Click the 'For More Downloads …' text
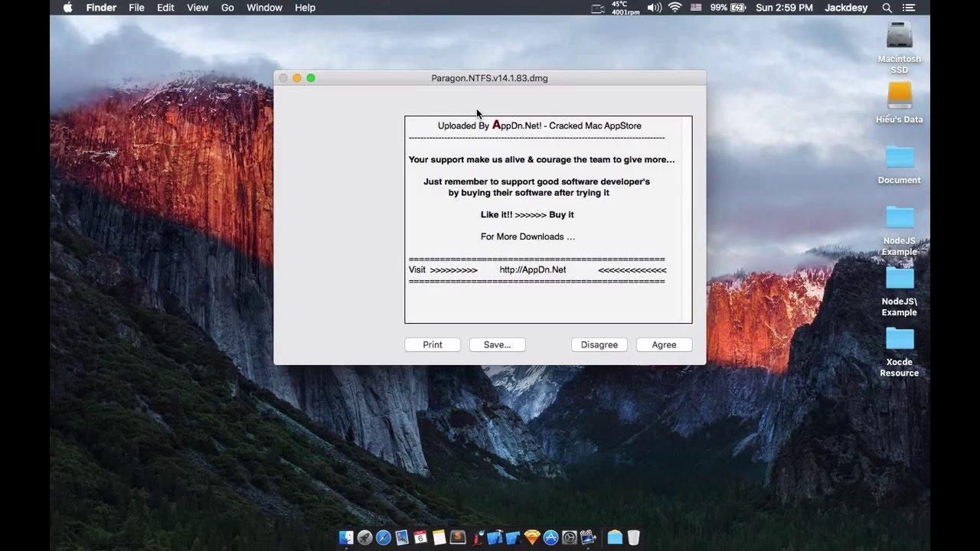This screenshot has height=551, width=980. (528, 236)
